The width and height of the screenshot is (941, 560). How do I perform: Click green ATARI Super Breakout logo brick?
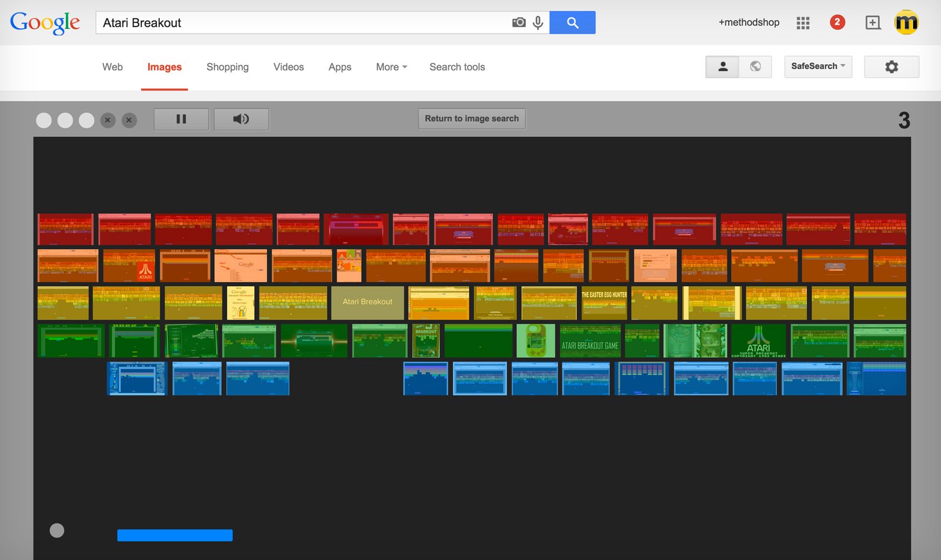pos(759,341)
